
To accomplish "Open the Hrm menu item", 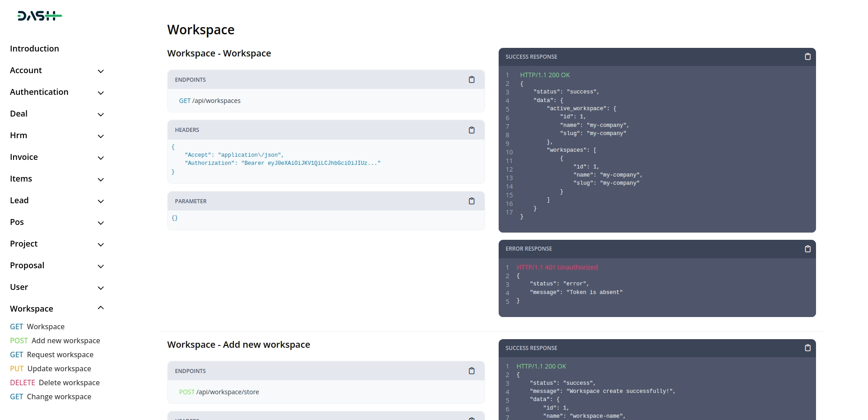I will point(19,135).
